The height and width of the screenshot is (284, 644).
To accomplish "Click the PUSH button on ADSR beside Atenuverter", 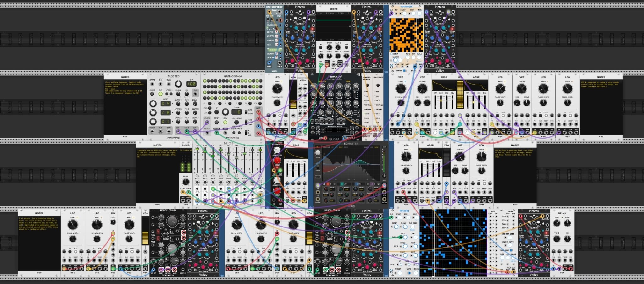I will [287, 200].
